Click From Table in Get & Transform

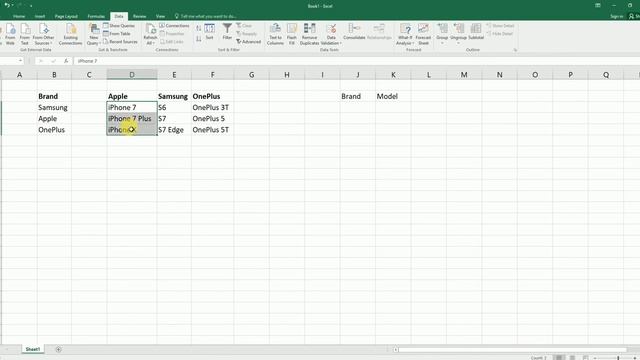coord(117,33)
